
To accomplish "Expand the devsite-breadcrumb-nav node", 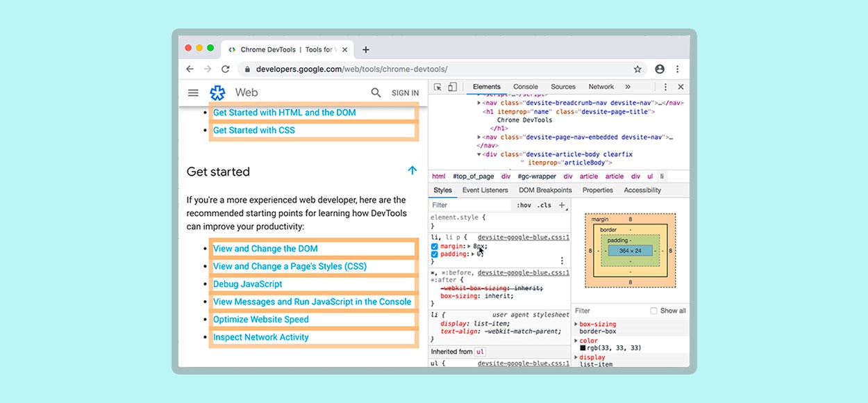I will pos(479,103).
